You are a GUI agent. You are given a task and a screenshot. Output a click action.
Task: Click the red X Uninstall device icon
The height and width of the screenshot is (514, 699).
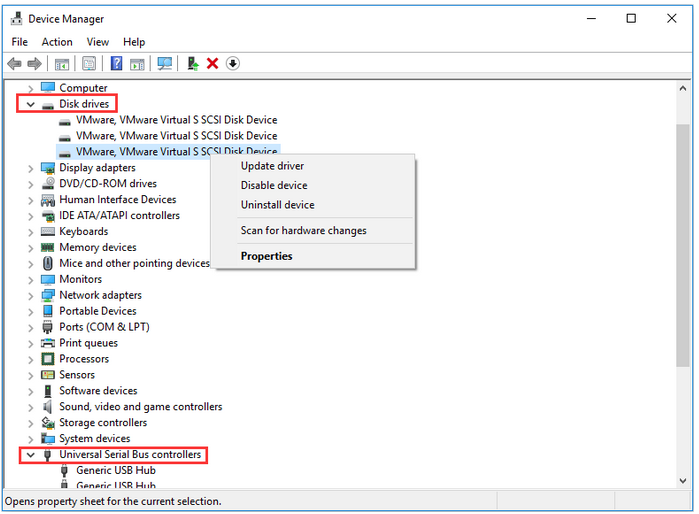pyautogui.click(x=212, y=63)
